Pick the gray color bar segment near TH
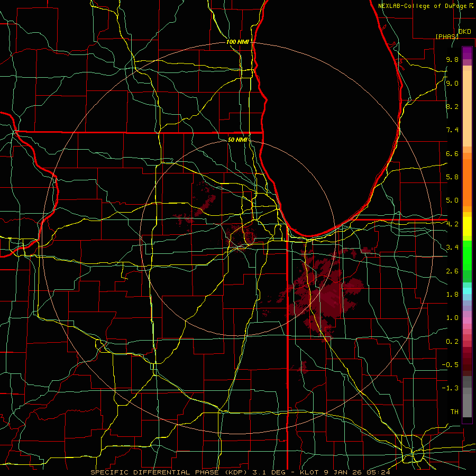Screen dimensions: 476x476 [467, 405]
